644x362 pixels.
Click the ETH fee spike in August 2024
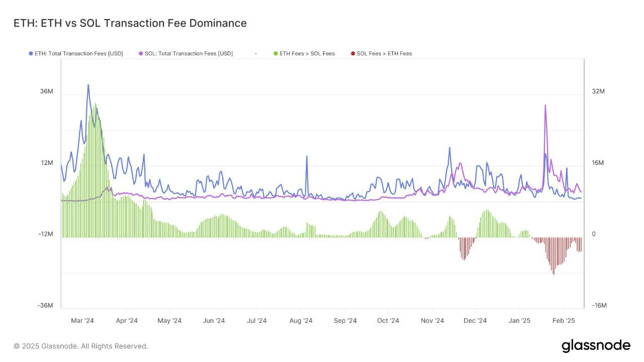pos(306,157)
